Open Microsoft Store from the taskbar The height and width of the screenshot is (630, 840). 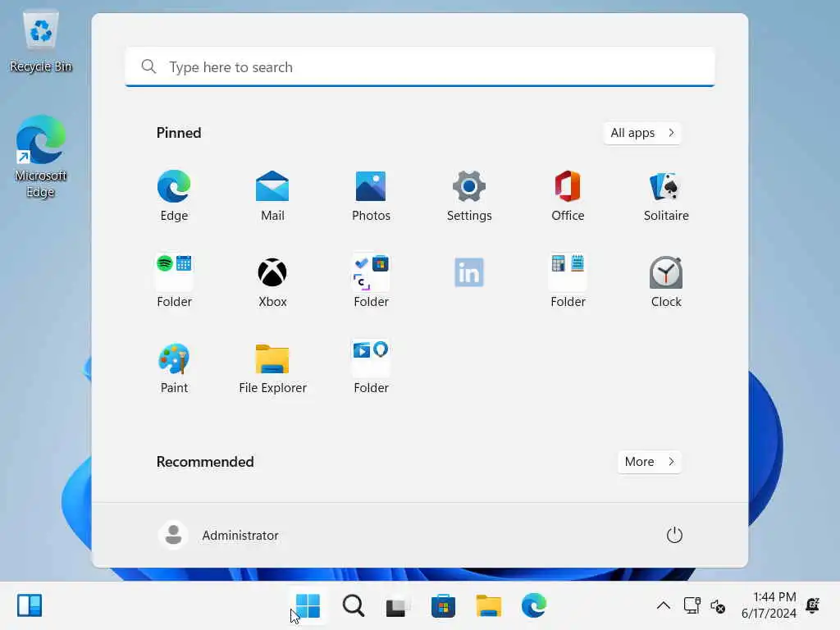point(443,606)
